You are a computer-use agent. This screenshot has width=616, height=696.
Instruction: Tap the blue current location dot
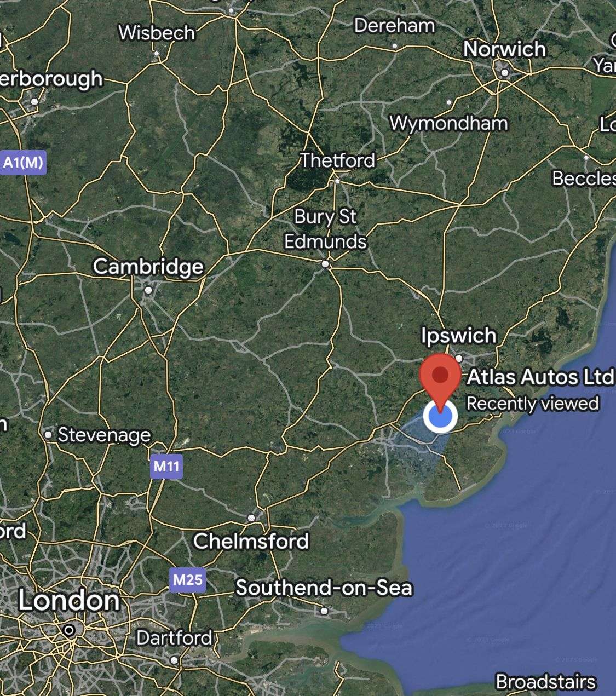pos(440,417)
